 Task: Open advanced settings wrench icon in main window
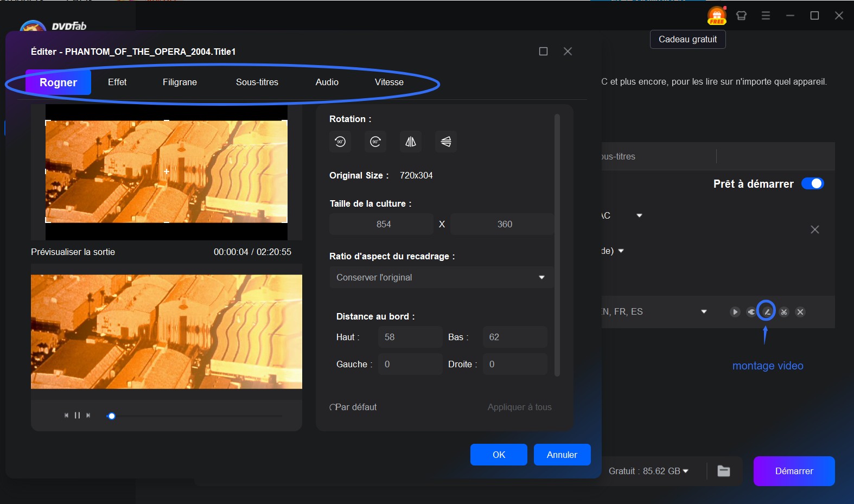click(751, 312)
